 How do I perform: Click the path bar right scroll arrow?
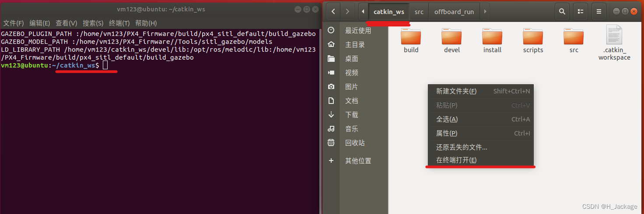coord(485,12)
